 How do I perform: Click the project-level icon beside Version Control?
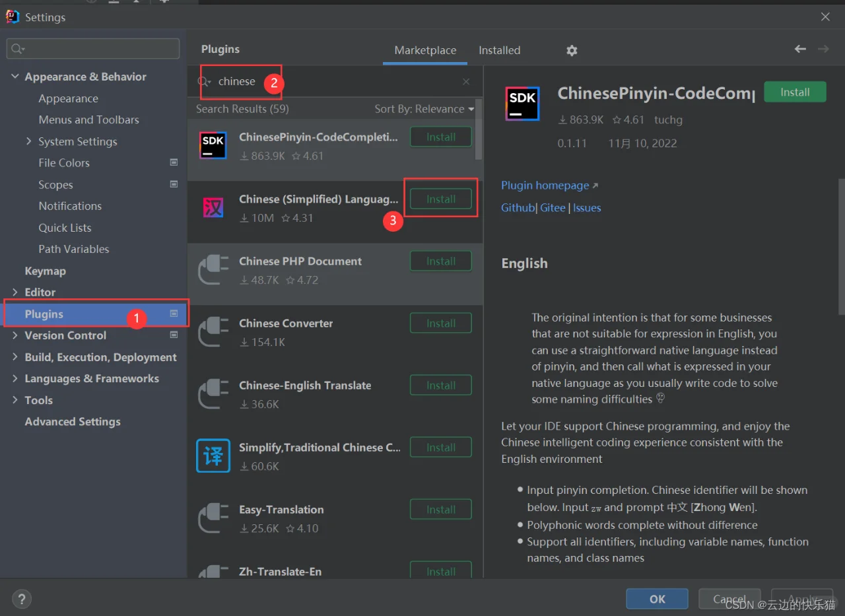coord(174,335)
